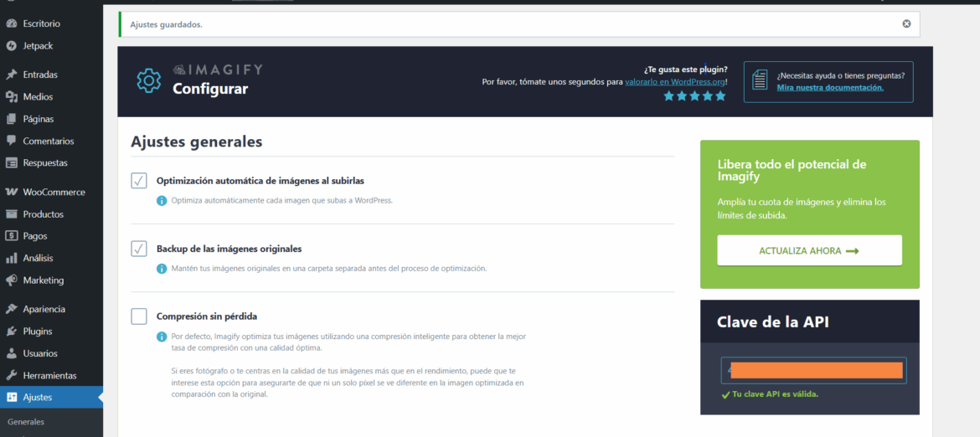
Task: Click the ACTUALIZA AHORA button
Action: click(809, 250)
